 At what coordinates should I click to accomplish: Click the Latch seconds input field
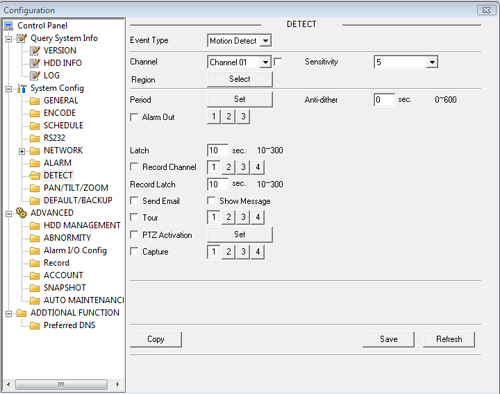[218, 151]
